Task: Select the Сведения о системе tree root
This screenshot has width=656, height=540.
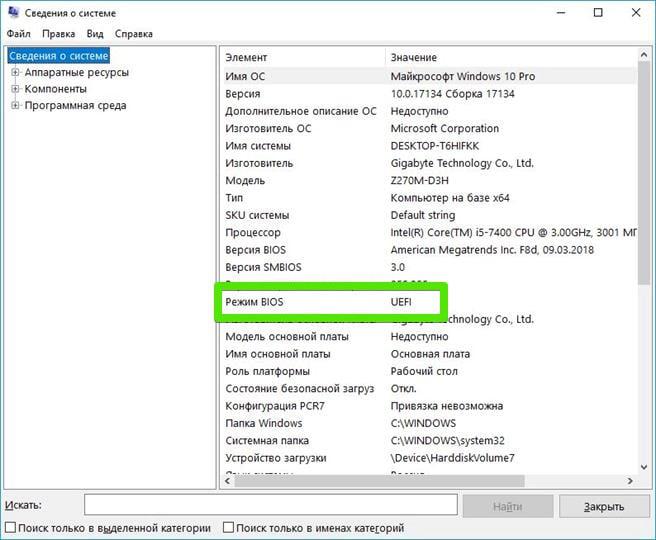Action: [x=59, y=56]
